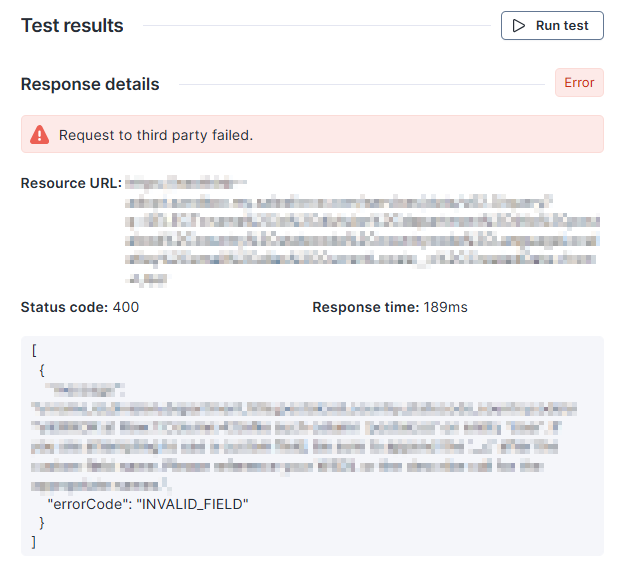
Task: Click the opening square bracket of JSON
Action: click(x=35, y=351)
